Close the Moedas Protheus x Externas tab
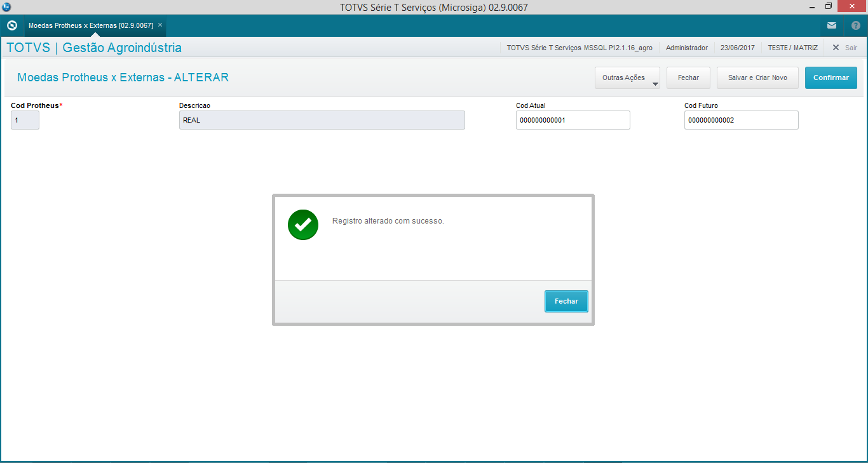 pyautogui.click(x=160, y=25)
